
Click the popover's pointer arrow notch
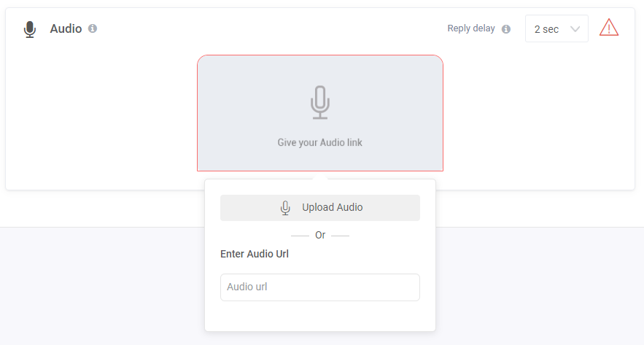(x=320, y=177)
